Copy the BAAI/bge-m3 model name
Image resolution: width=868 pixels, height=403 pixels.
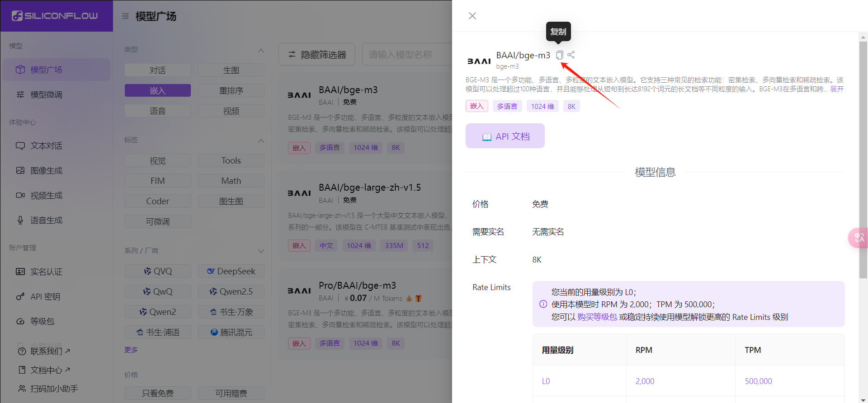(x=559, y=55)
